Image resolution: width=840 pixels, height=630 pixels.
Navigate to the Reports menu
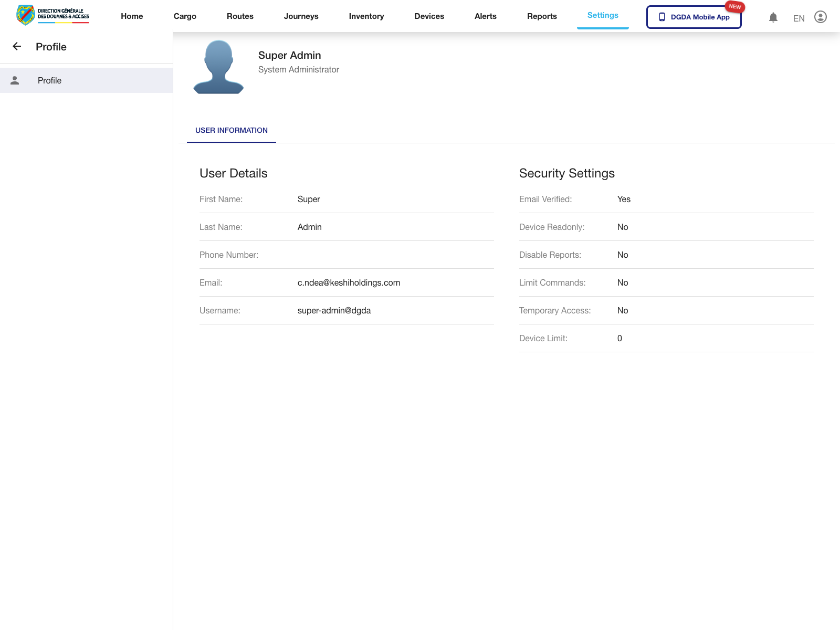(542, 16)
